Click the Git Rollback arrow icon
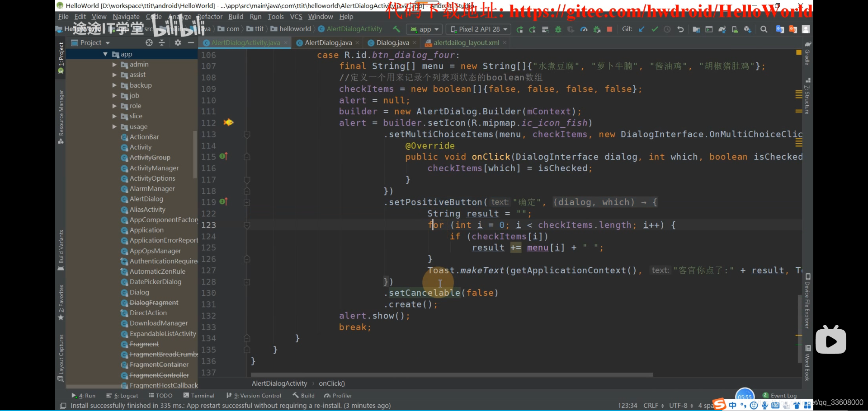The image size is (868, 411). (680, 29)
